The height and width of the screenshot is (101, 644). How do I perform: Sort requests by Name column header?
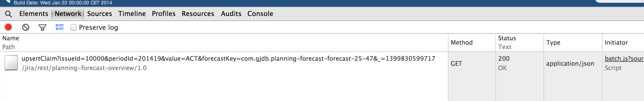pos(11,38)
